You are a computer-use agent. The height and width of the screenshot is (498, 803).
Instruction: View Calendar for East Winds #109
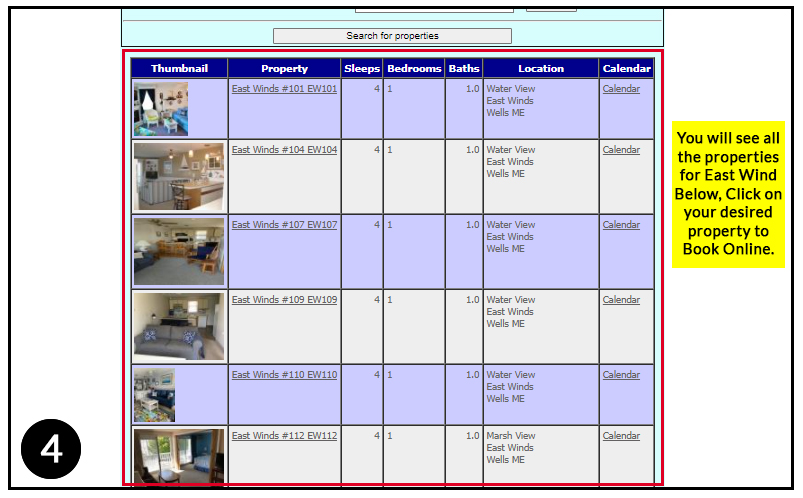(621, 300)
